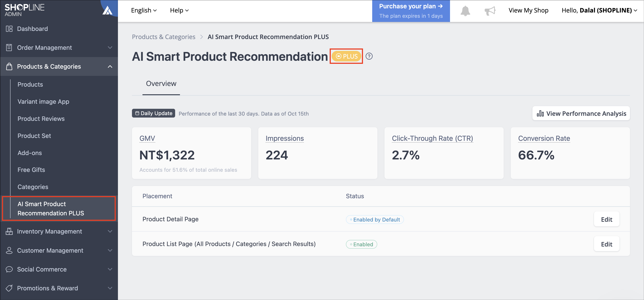
Task: Select the Overview tab
Action: click(161, 84)
